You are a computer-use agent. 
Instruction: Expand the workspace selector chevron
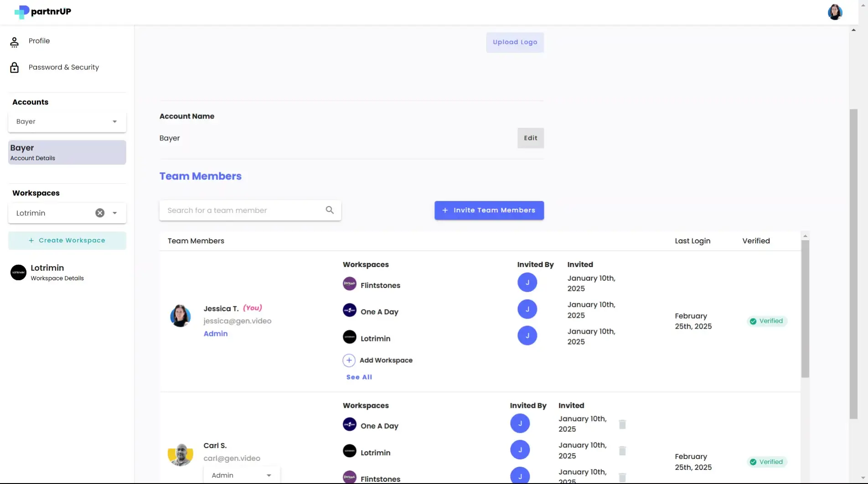click(115, 213)
